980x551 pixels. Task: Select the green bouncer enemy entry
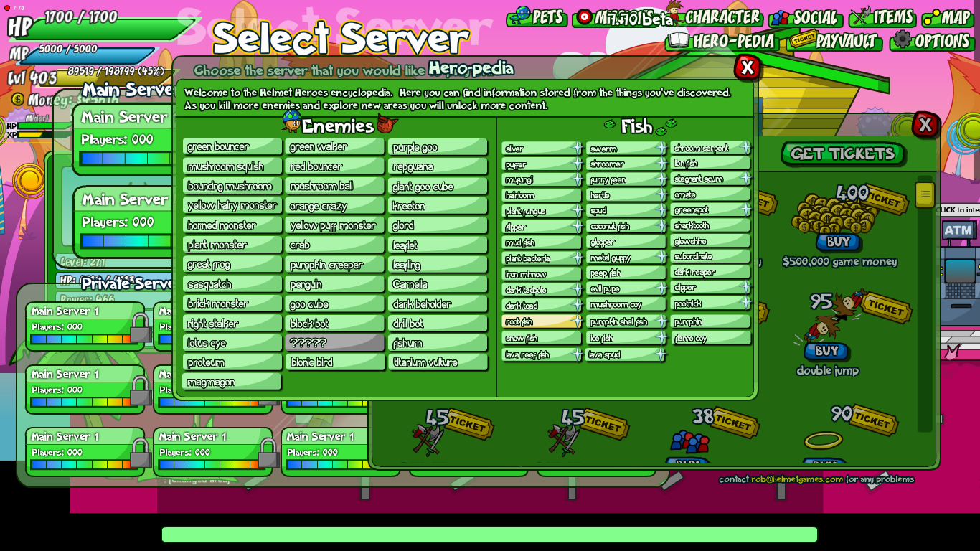click(232, 147)
